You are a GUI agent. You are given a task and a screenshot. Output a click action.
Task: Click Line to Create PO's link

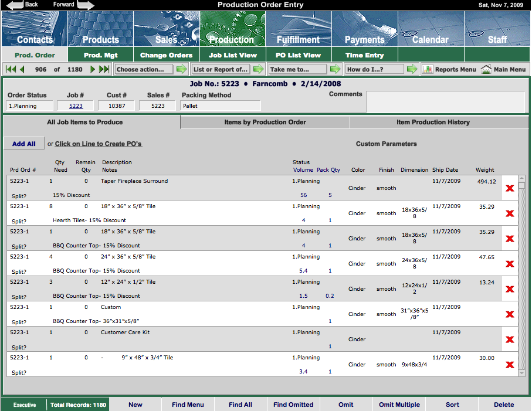99,144
